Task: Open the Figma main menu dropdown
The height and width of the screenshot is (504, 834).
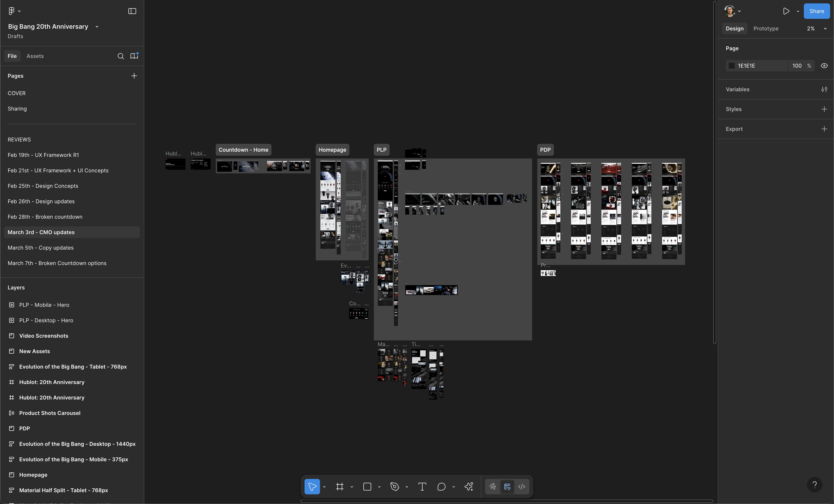Action: click(x=14, y=11)
